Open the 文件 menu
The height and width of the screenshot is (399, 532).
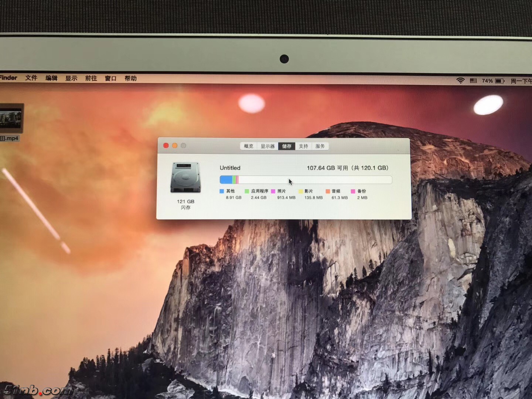point(31,78)
